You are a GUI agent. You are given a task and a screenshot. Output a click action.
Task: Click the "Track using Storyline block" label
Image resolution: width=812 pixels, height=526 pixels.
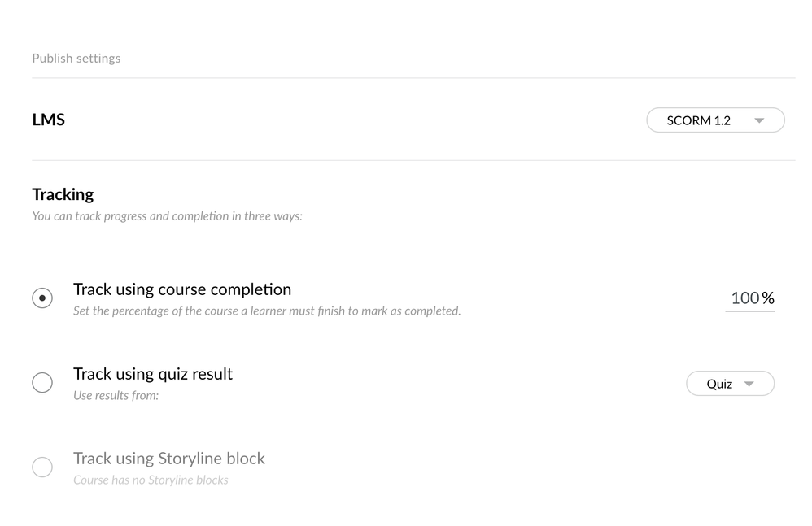(169, 459)
